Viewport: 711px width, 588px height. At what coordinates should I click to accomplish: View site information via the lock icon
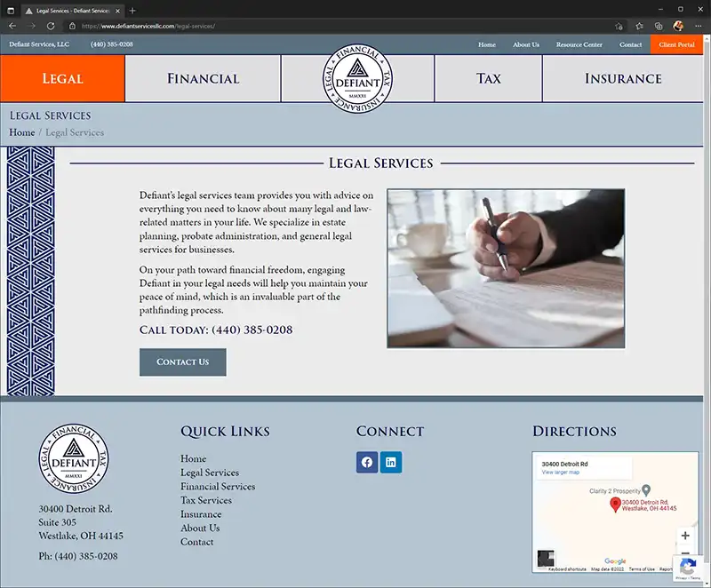(x=72, y=26)
